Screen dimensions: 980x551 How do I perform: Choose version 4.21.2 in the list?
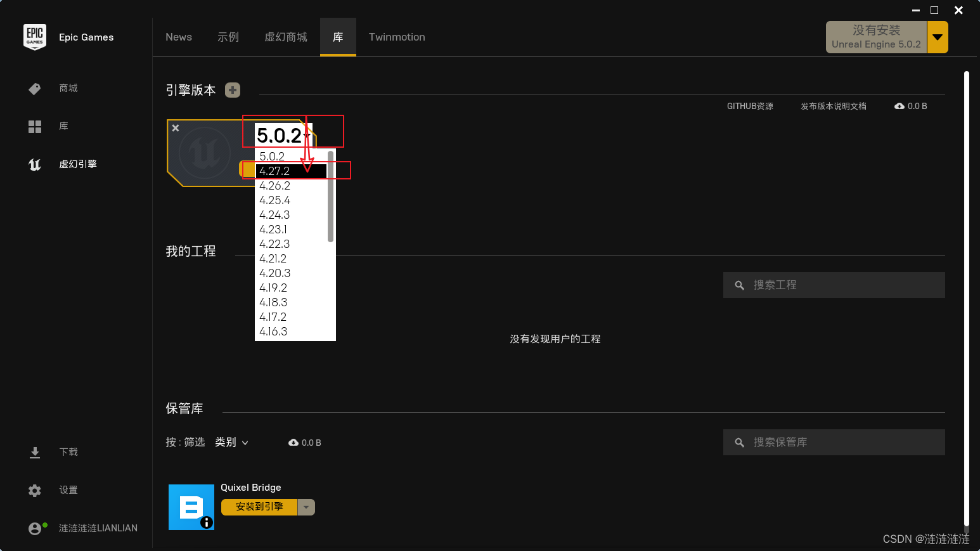click(x=291, y=258)
